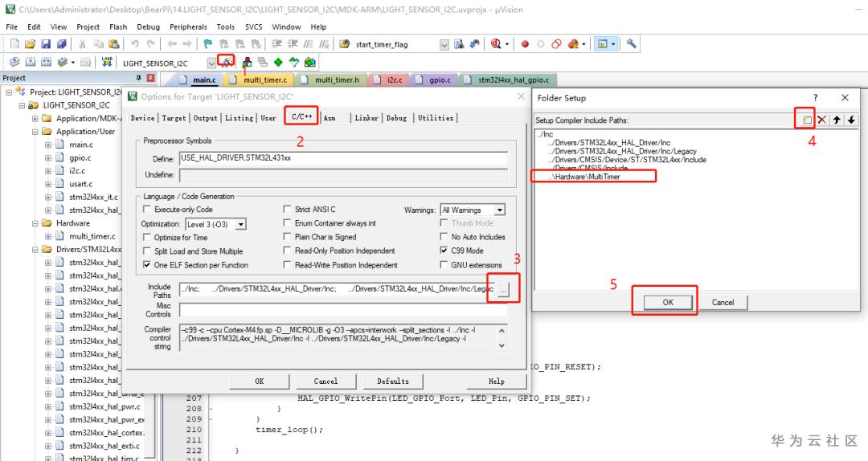868x461 pixels.
Task: Enable GNU extensions checkbox
Action: (444, 264)
